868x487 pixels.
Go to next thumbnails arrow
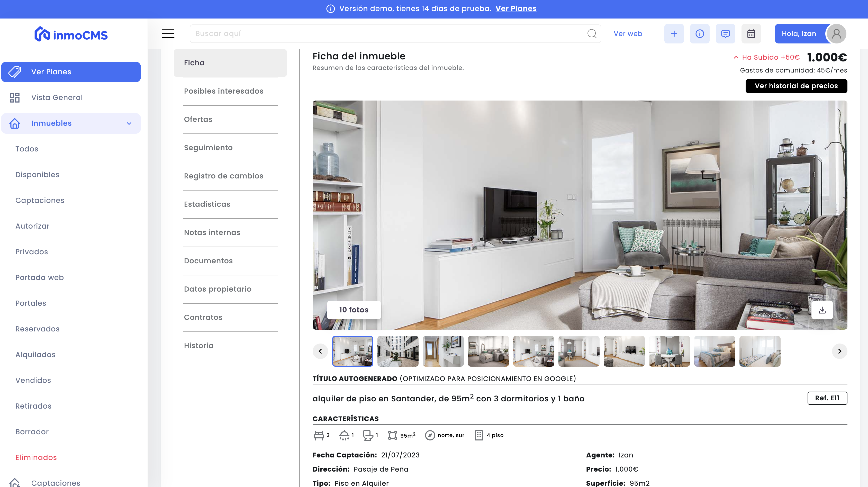tap(839, 351)
